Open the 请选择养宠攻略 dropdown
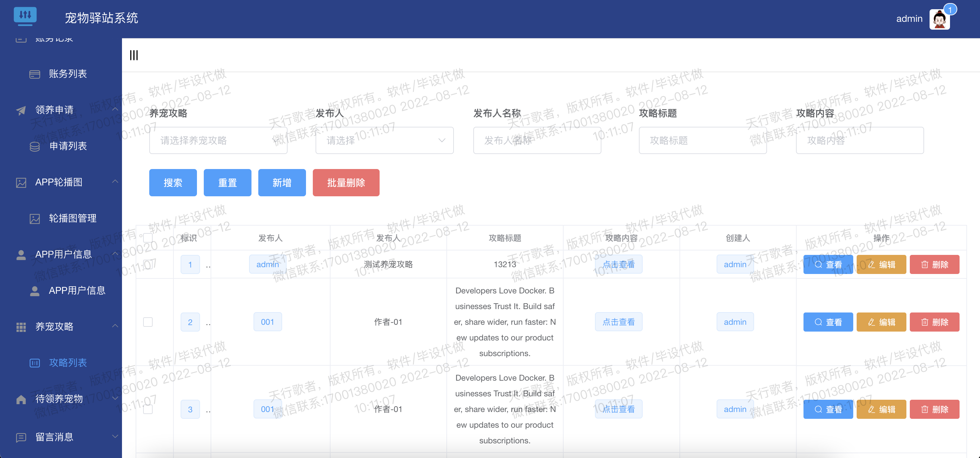Image resolution: width=980 pixels, height=458 pixels. (x=218, y=140)
